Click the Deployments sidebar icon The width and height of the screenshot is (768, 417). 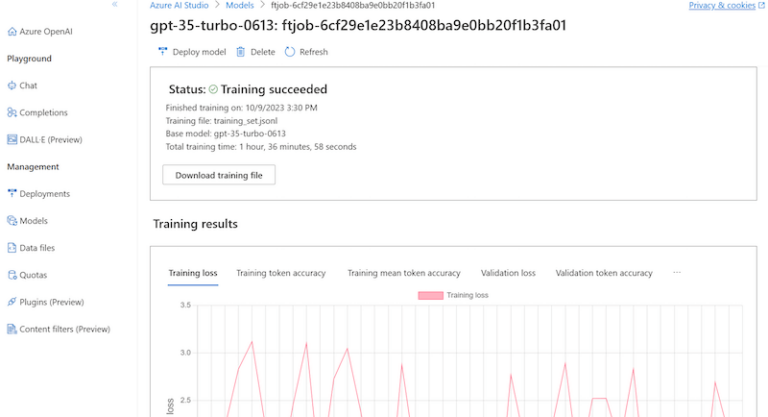point(12,194)
